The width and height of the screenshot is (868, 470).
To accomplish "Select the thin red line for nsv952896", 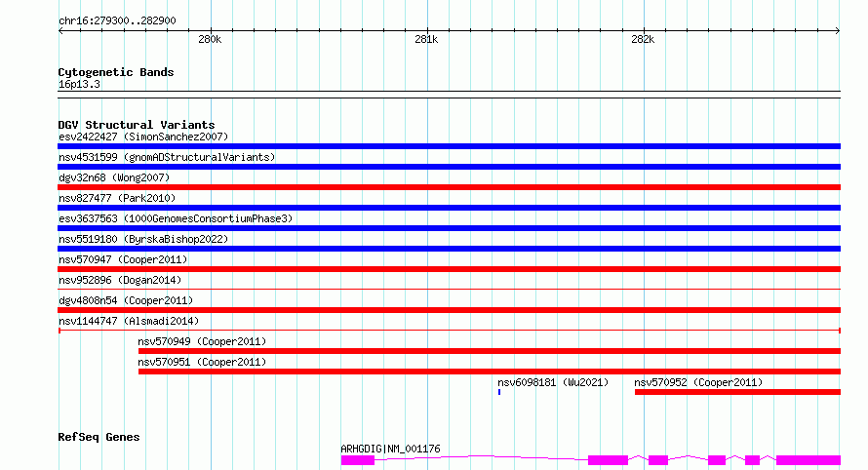I will coord(449,289).
